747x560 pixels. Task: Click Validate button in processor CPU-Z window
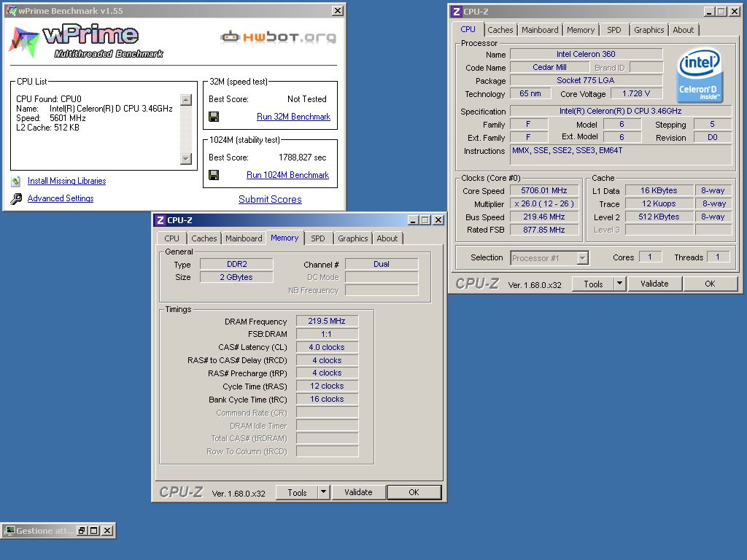pos(654,284)
